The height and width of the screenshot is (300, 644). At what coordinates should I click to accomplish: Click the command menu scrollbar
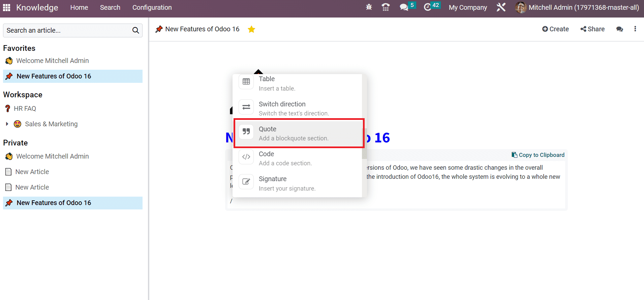(x=364, y=143)
